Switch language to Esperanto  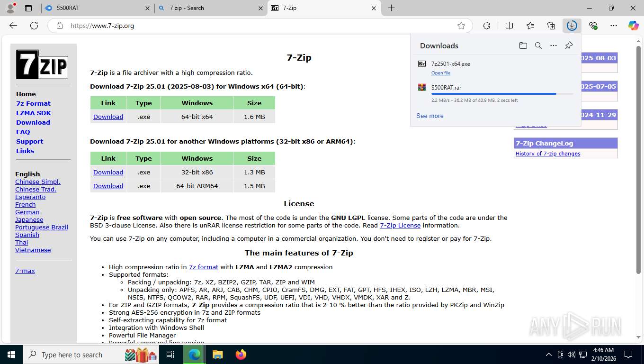(30, 197)
